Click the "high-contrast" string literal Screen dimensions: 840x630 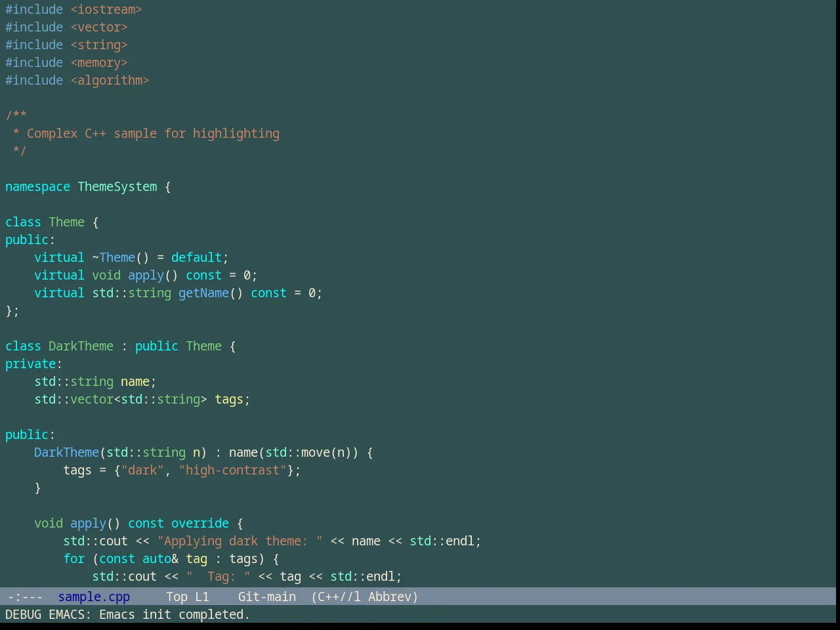(x=233, y=470)
